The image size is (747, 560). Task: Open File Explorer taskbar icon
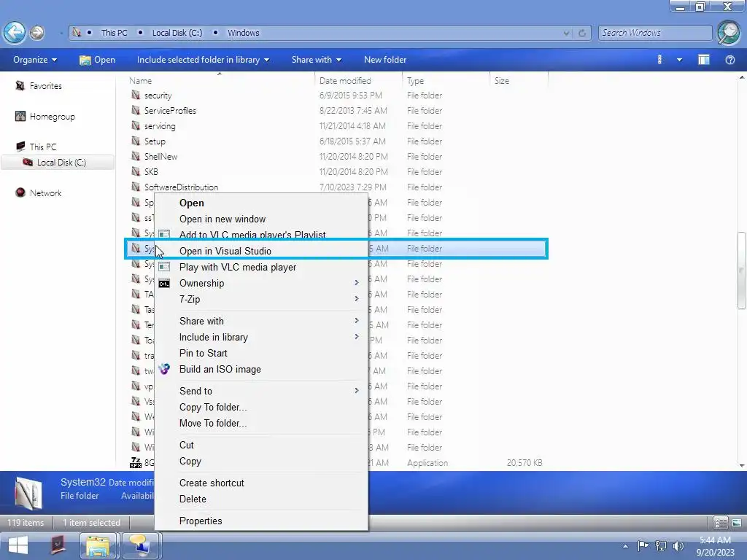coord(98,545)
